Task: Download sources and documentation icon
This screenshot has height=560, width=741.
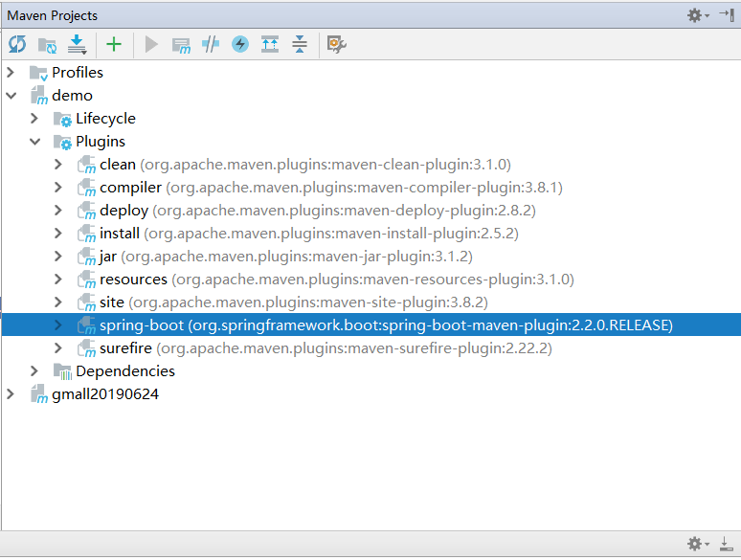Action: click(x=77, y=44)
